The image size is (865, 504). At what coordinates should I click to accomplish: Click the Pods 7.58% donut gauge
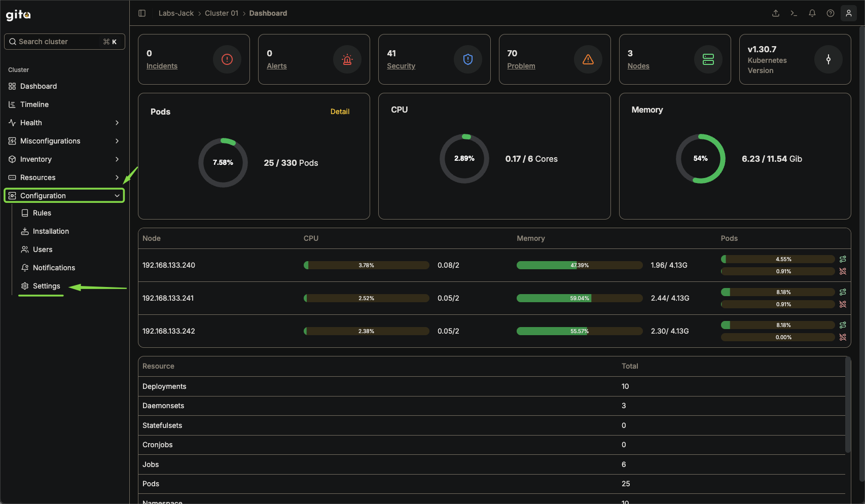coord(223,162)
